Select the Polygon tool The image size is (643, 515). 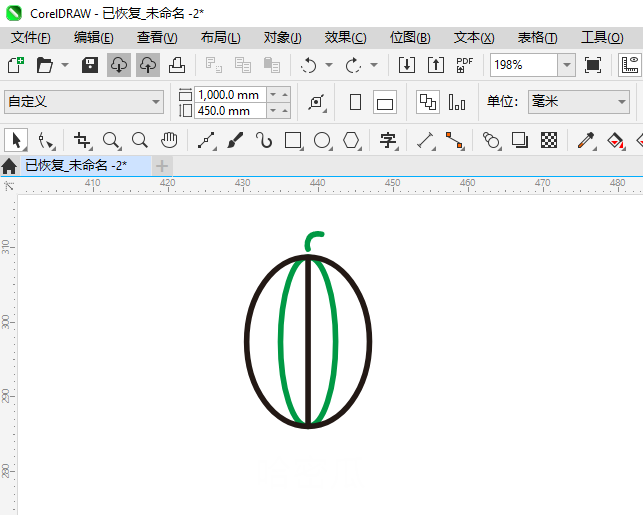(351, 140)
